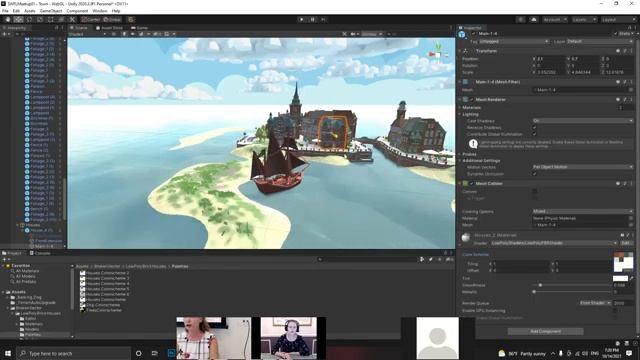Image resolution: width=640 pixels, height=360 pixels.
Task: Select Houses Colorscheme 2 asset
Action: (104, 273)
